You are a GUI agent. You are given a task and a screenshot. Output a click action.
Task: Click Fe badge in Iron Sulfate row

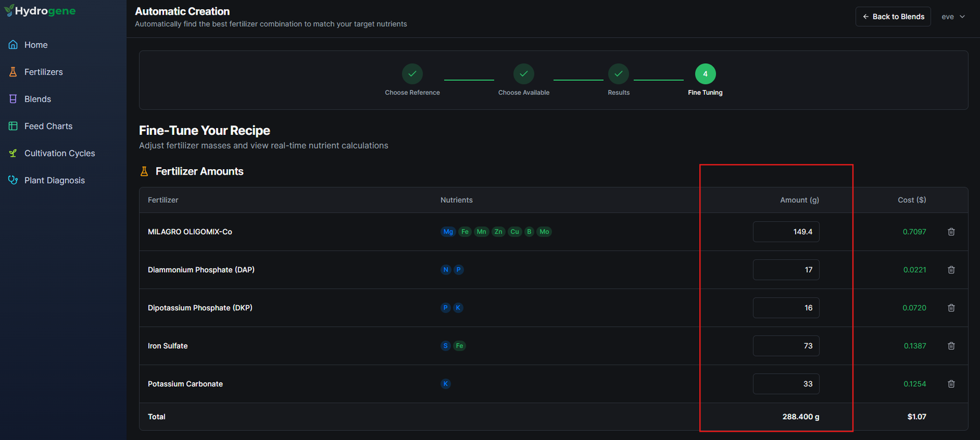pyautogui.click(x=459, y=346)
